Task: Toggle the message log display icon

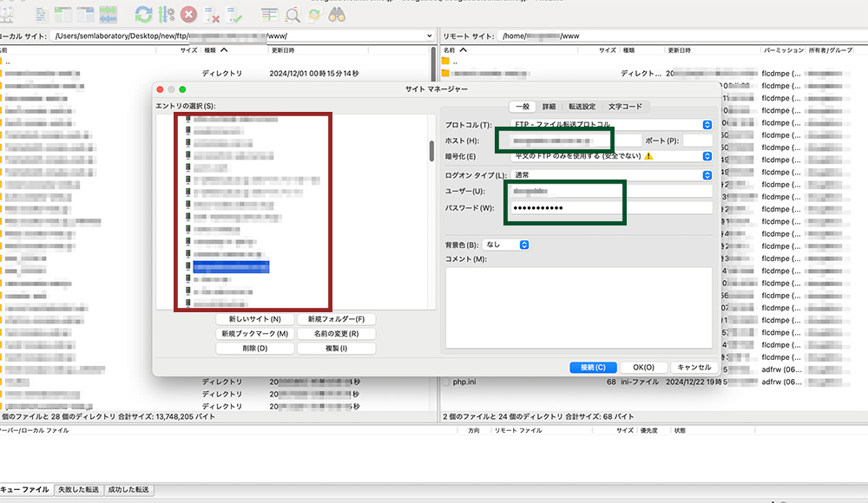Action: pos(41,15)
